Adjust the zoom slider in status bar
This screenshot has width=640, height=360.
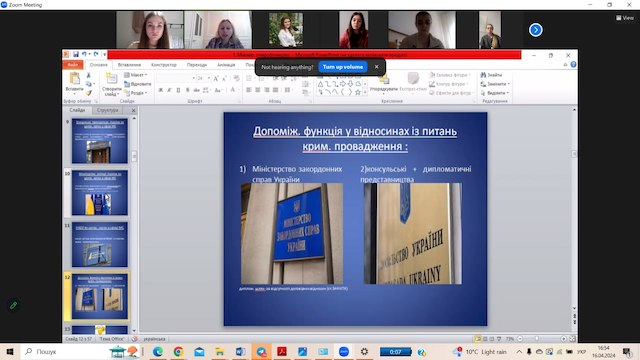pyautogui.click(x=537, y=339)
